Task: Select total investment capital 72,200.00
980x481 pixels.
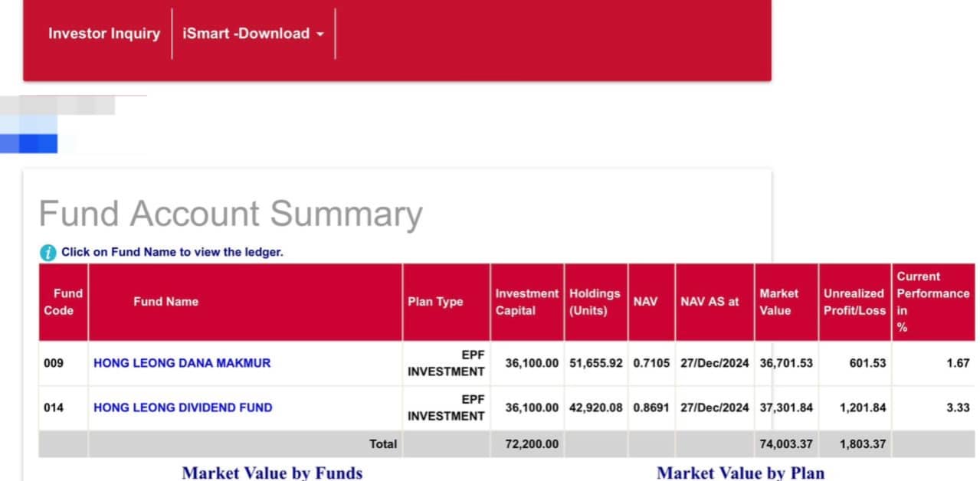Action: 532,443
